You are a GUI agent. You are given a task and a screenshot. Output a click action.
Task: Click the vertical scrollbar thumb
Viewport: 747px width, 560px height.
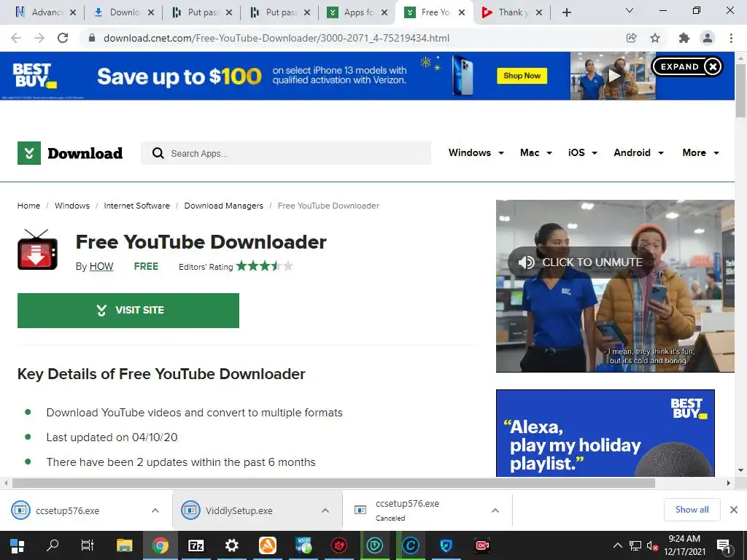pos(740,90)
